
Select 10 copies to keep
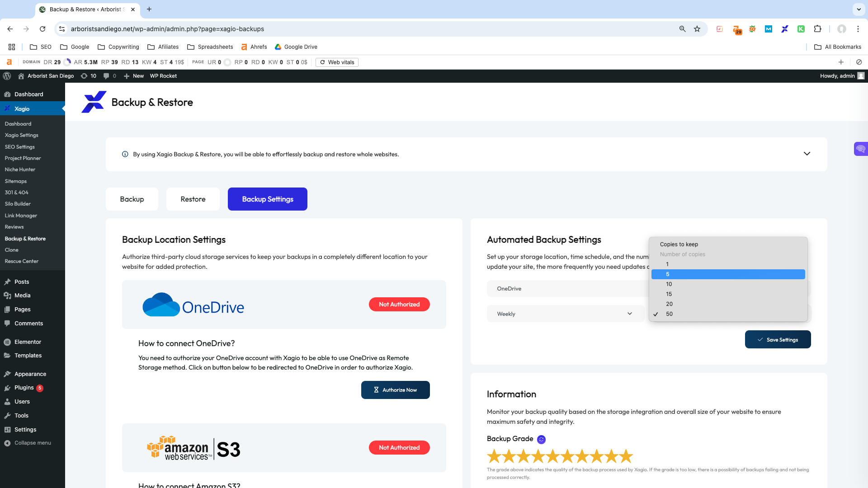(728, 284)
